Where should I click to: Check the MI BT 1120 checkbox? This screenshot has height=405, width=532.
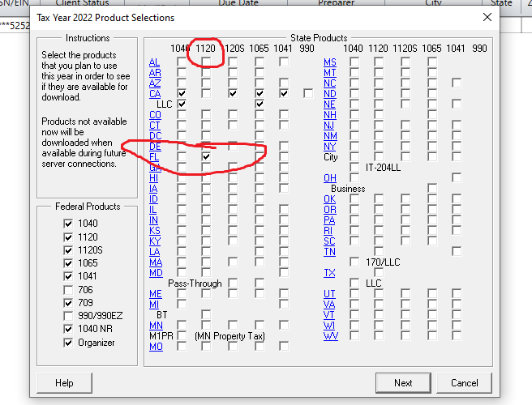(x=206, y=314)
